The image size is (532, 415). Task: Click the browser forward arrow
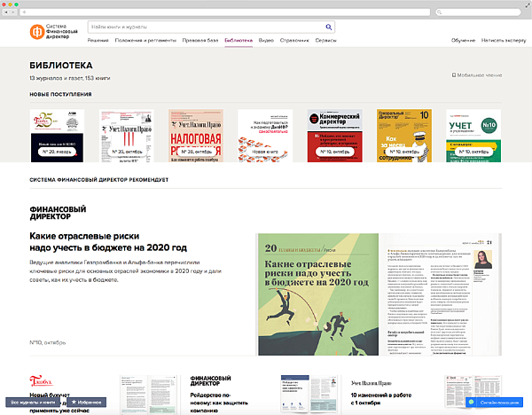click(x=13, y=12)
